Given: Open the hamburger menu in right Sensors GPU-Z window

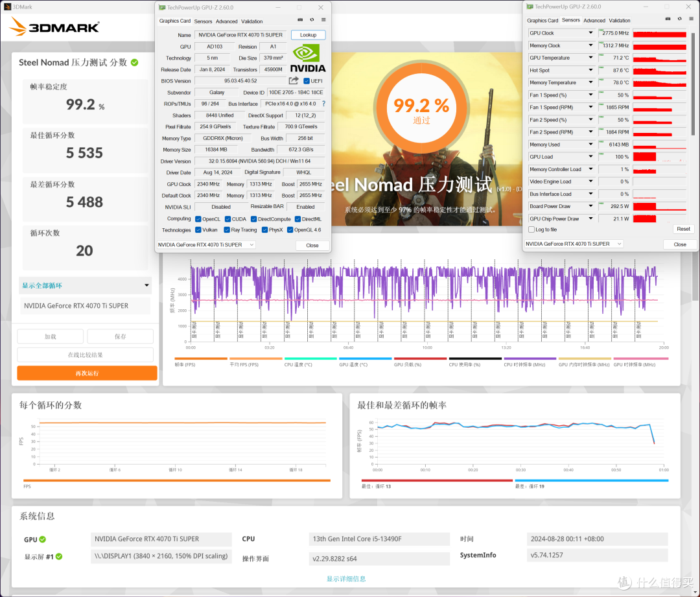Looking at the screenshot, I should click(691, 19).
